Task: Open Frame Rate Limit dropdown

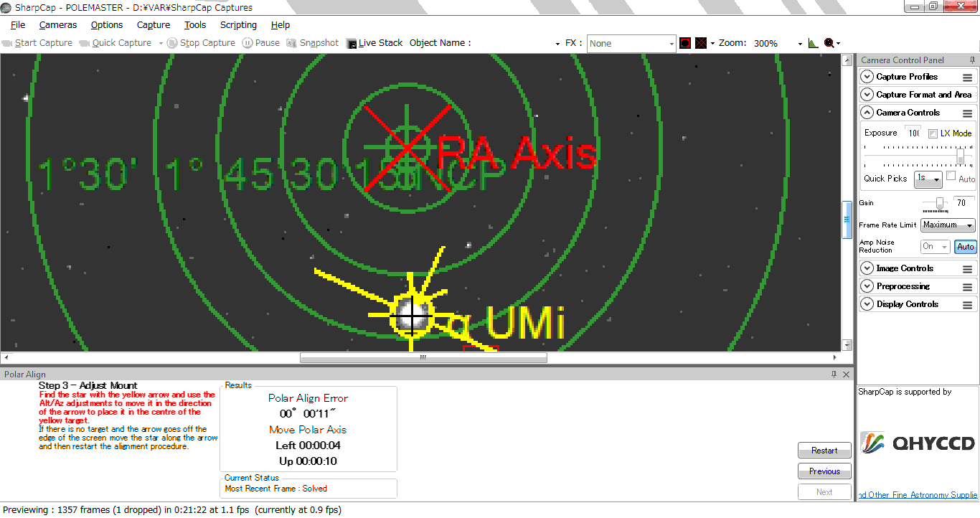Action: tap(948, 225)
